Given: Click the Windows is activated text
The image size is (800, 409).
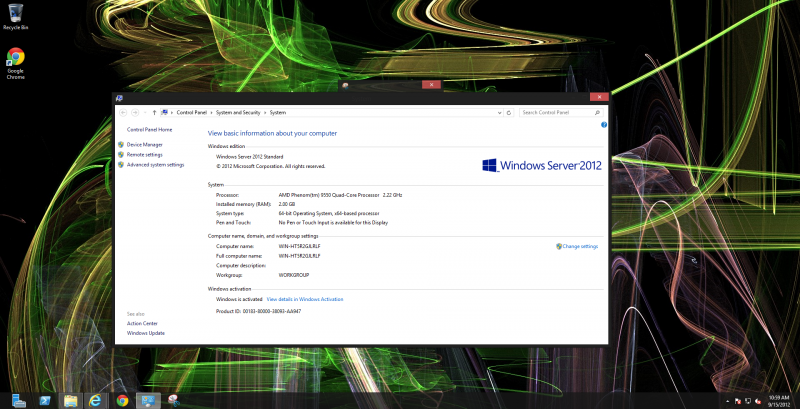Looking at the screenshot, I should pos(239,299).
